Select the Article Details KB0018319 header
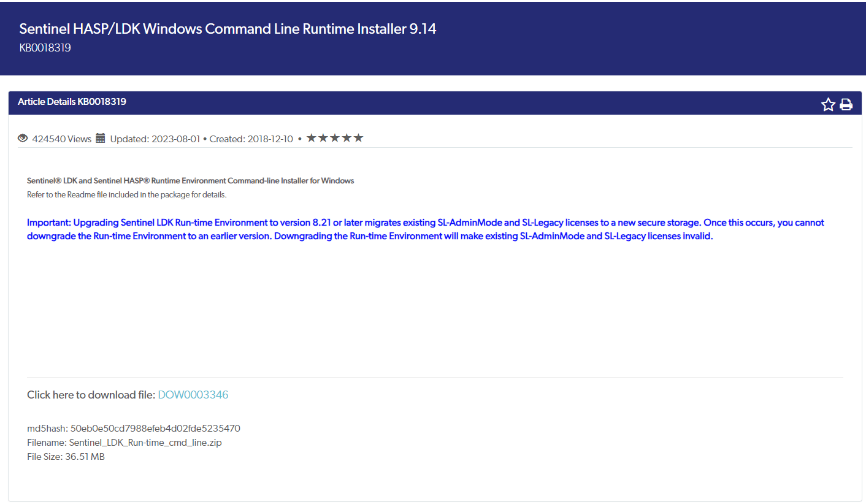 tap(72, 102)
